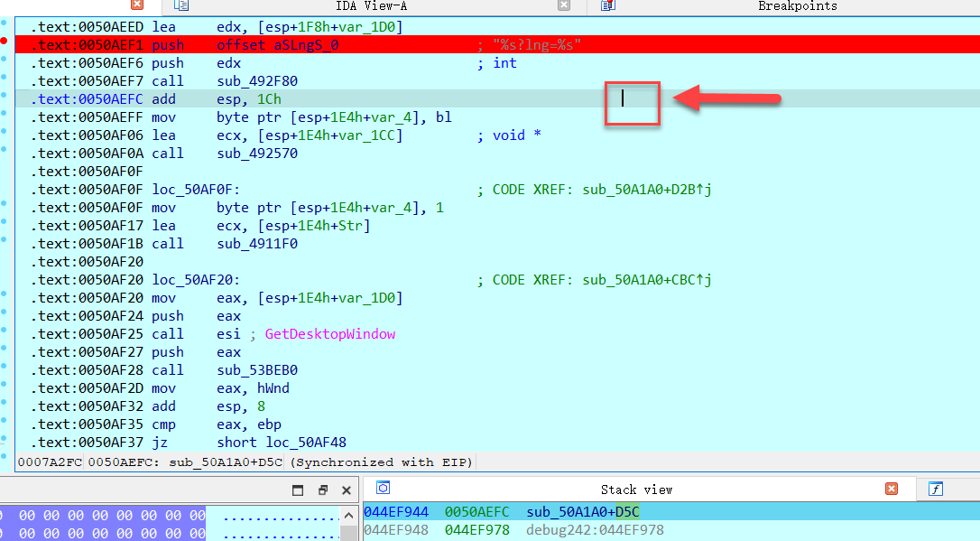Click the 0007A2FC offset in status line
The width and height of the screenshot is (980, 541).
pyautogui.click(x=50, y=462)
